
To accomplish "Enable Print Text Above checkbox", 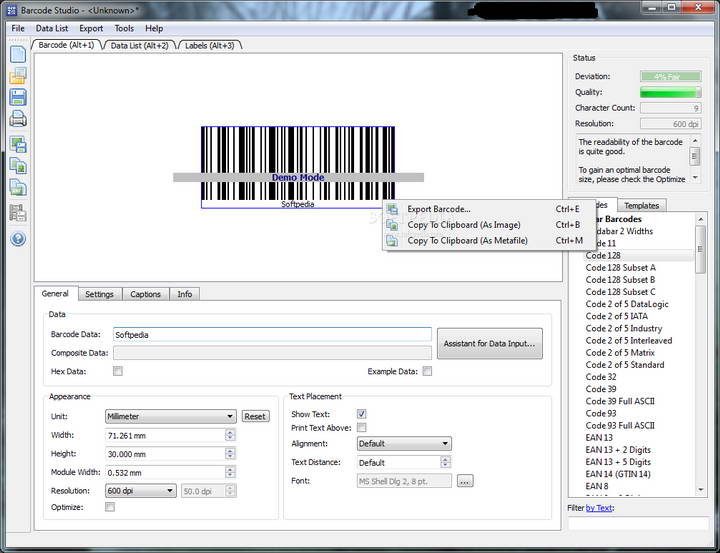I will tap(362, 428).
